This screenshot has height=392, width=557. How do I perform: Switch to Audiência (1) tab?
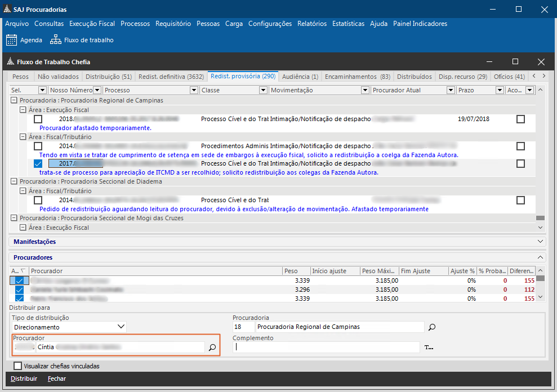(300, 77)
